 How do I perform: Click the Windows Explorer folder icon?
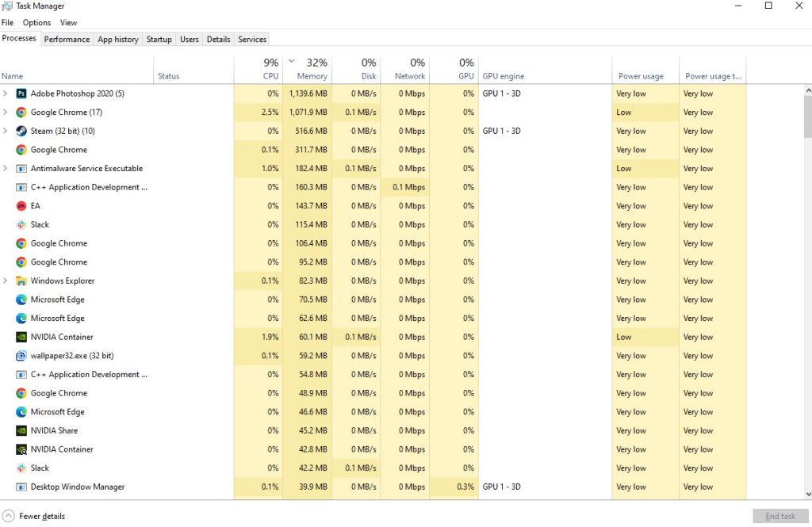[x=21, y=281]
